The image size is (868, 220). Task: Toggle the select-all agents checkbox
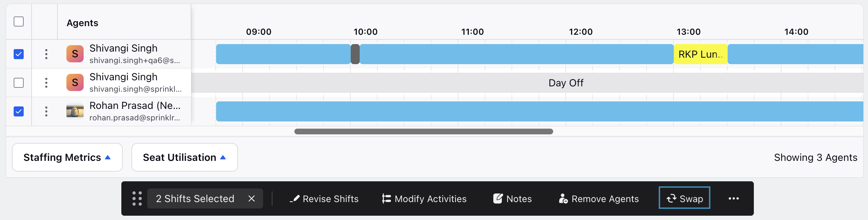point(19,21)
